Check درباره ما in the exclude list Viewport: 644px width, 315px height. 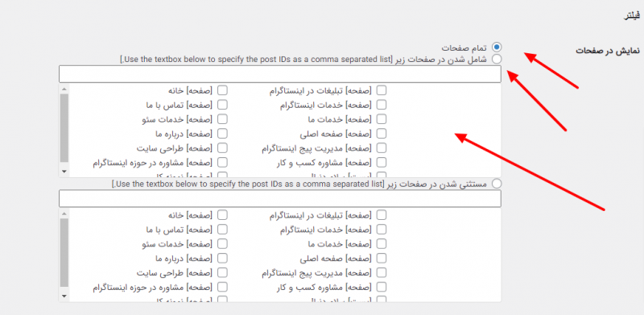tap(222, 258)
